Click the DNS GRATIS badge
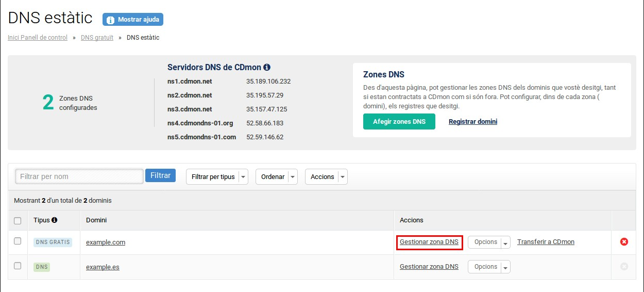 [53, 242]
